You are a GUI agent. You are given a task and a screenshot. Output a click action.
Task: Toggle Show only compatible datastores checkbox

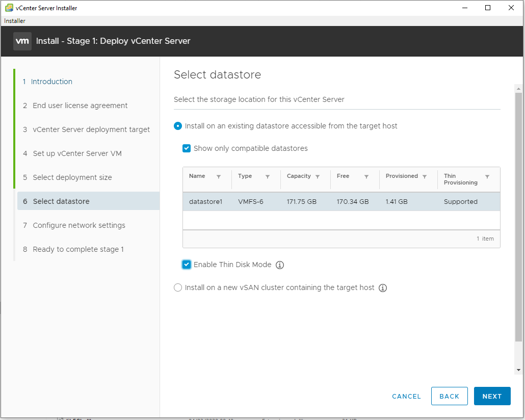coord(187,148)
